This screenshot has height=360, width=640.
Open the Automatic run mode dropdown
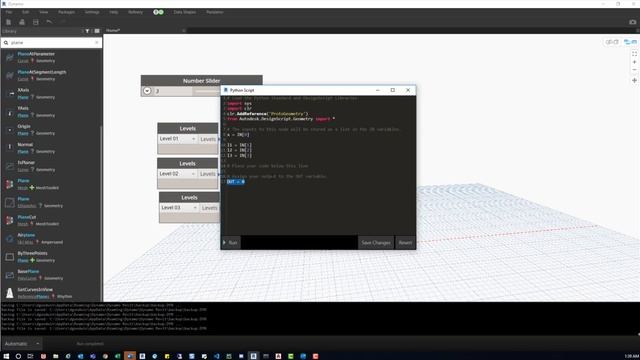pos(22,344)
